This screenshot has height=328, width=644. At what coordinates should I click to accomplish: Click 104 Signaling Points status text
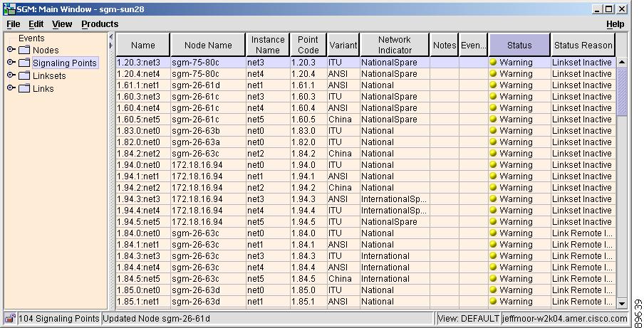click(x=58, y=319)
